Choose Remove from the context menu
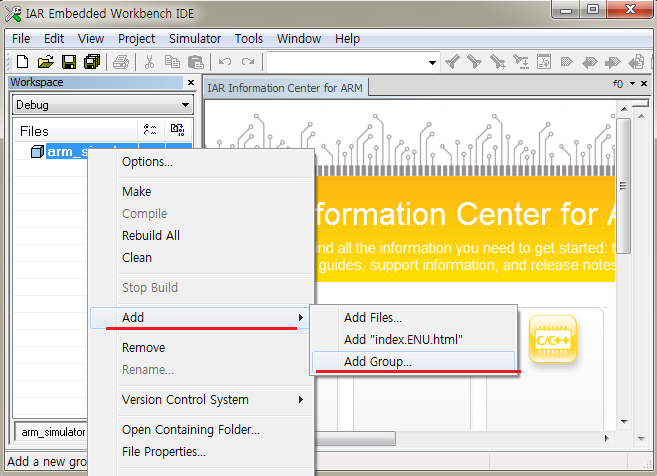The height and width of the screenshot is (476, 657). (202, 348)
